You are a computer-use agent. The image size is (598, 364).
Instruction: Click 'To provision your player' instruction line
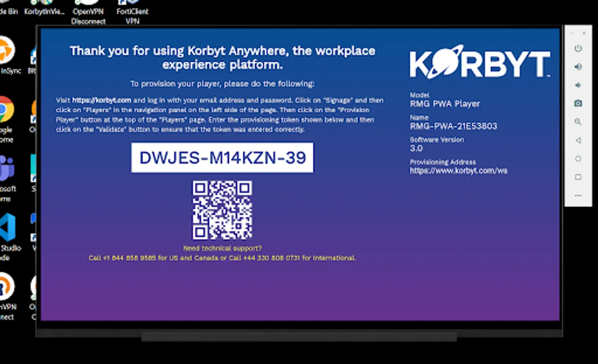pyautogui.click(x=222, y=84)
